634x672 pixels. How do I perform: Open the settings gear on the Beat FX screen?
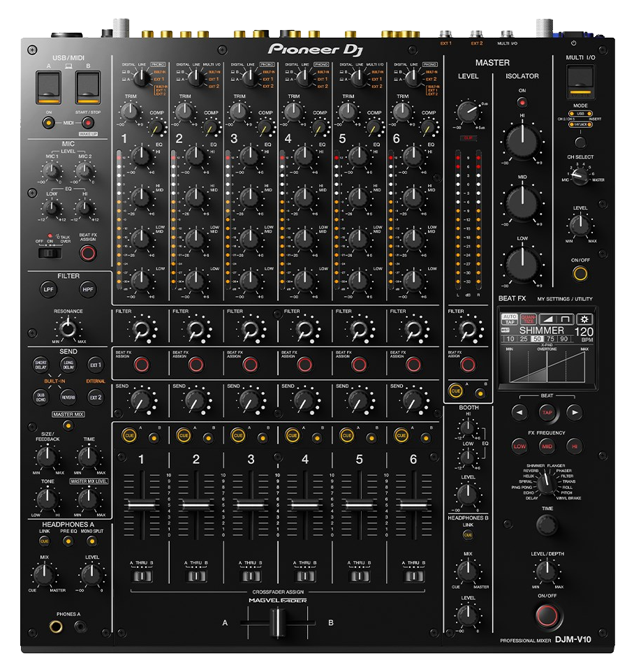coord(583,319)
